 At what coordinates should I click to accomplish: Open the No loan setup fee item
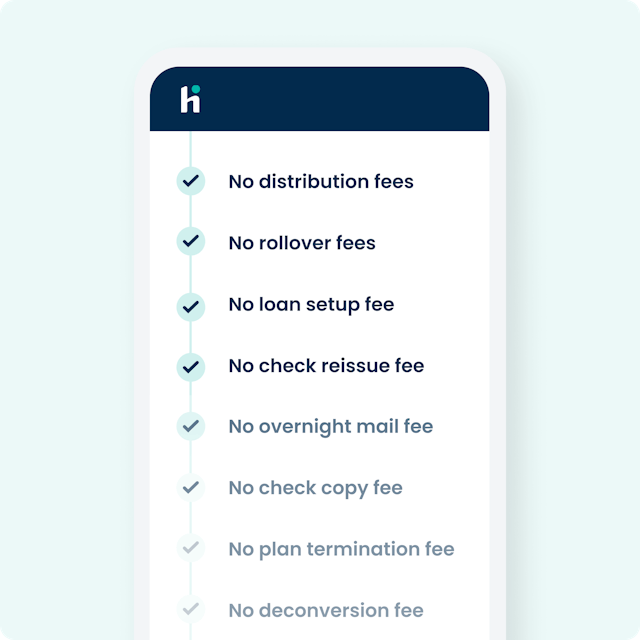(x=311, y=304)
